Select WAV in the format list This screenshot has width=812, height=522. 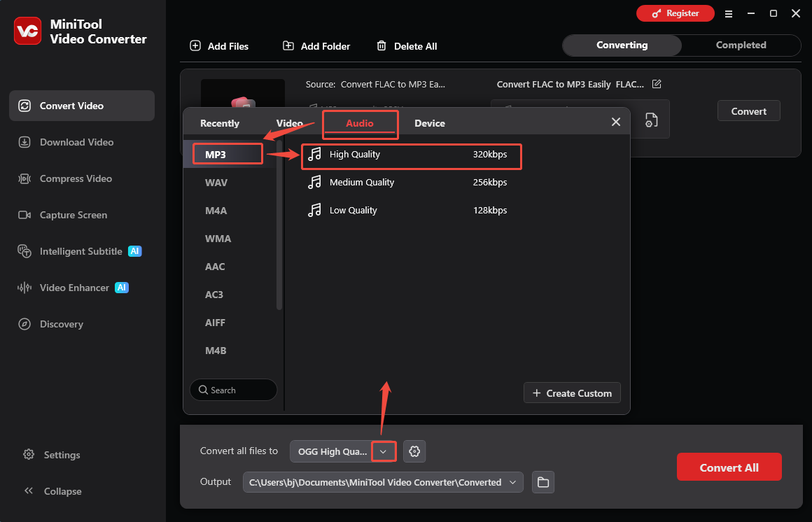tap(216, 183)
